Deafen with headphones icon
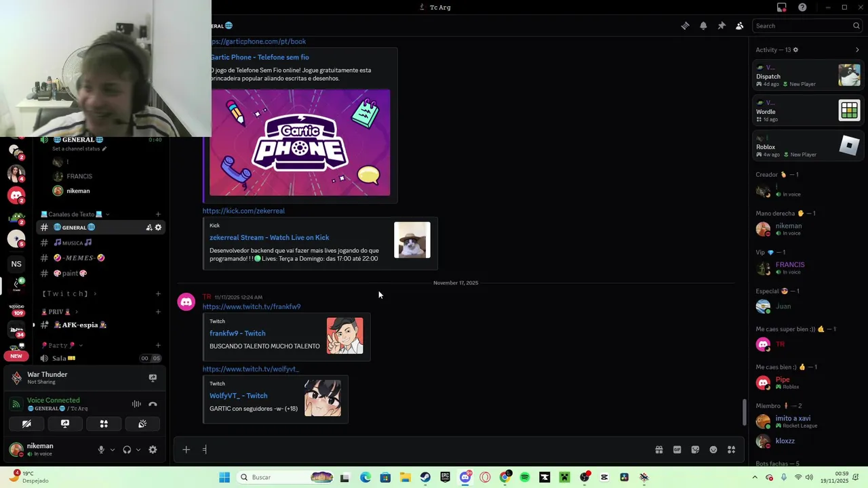 click(x=127, y=449)
